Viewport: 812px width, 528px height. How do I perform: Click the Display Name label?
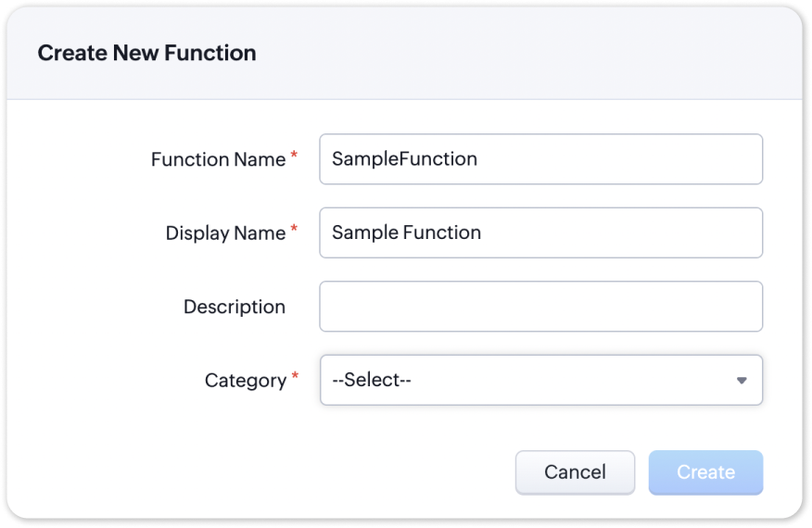[x=225, y=233]
